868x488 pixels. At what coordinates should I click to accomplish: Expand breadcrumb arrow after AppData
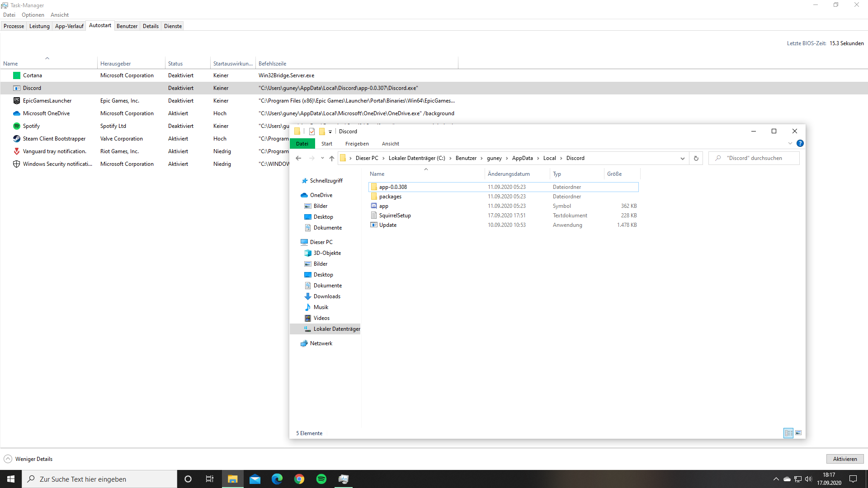pos(538,158)
